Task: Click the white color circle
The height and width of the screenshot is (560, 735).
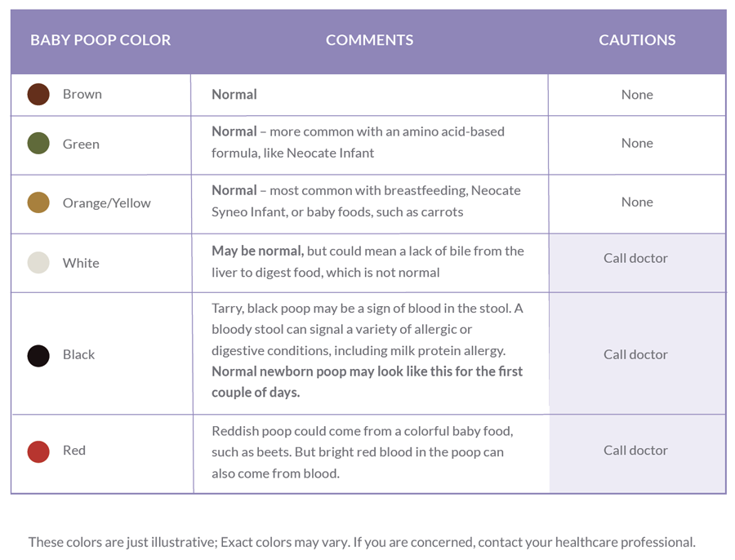Action: pyautogui.click(x=38, y=262)
